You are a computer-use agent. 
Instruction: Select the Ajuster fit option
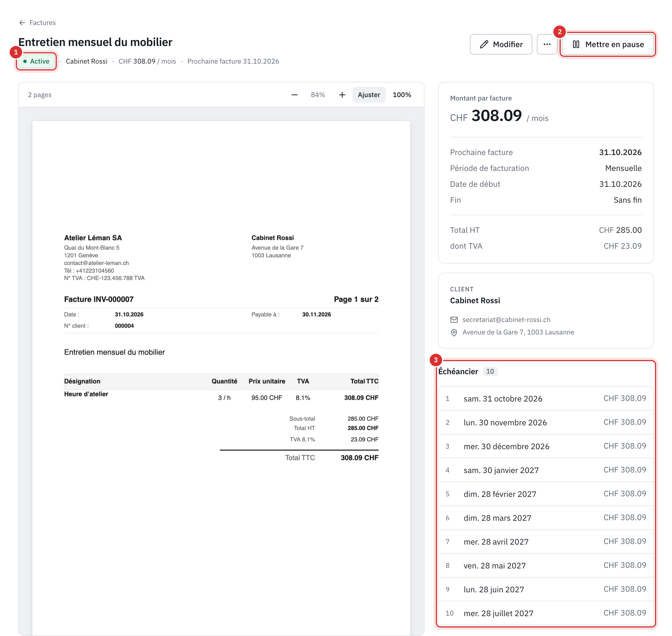click(x=369, y=95)
